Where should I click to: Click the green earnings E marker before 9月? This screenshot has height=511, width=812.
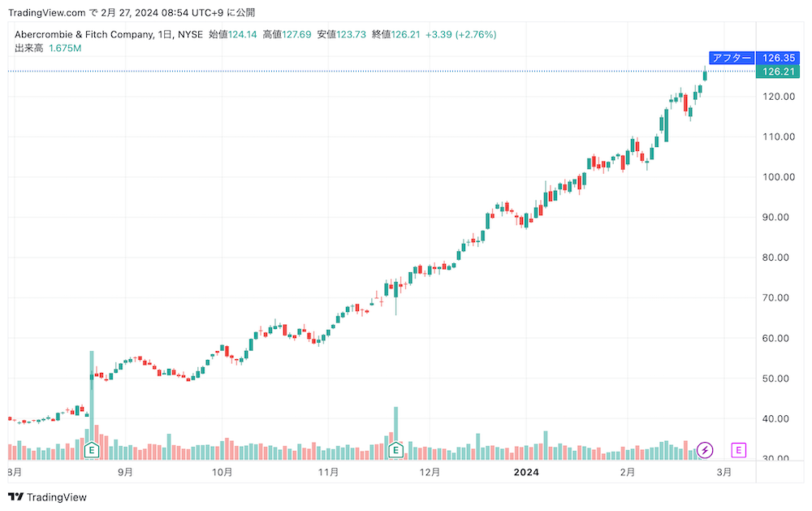tap(92, 450)
